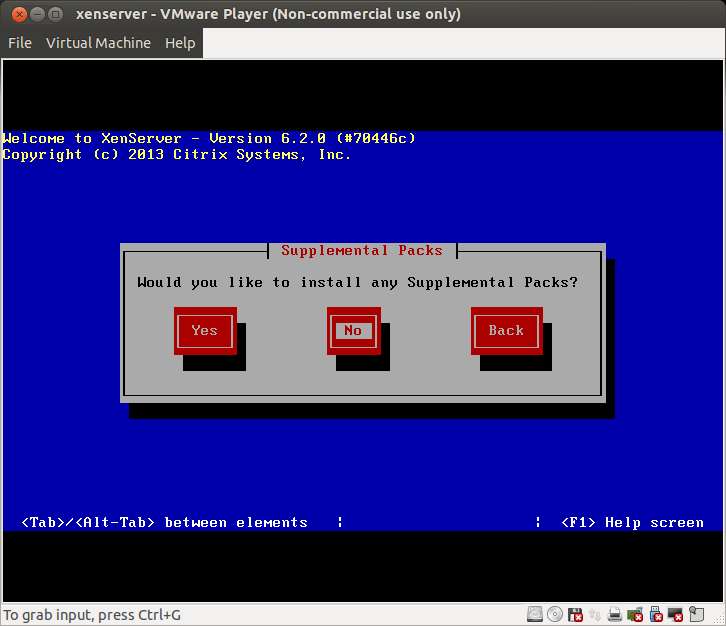Click 'Copyright (c) 2013 Citrix Systems' line
726x626 pixels.
coord(176,155)
